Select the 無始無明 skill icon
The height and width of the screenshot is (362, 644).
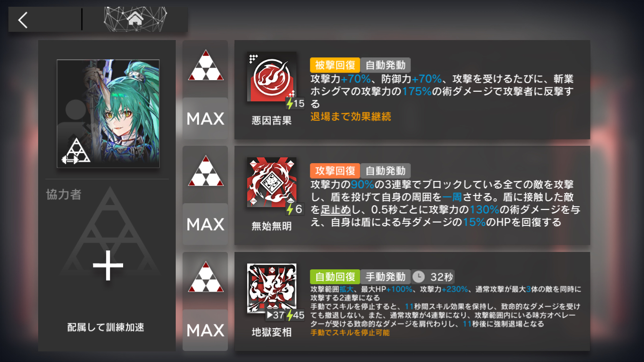point(271,182)
